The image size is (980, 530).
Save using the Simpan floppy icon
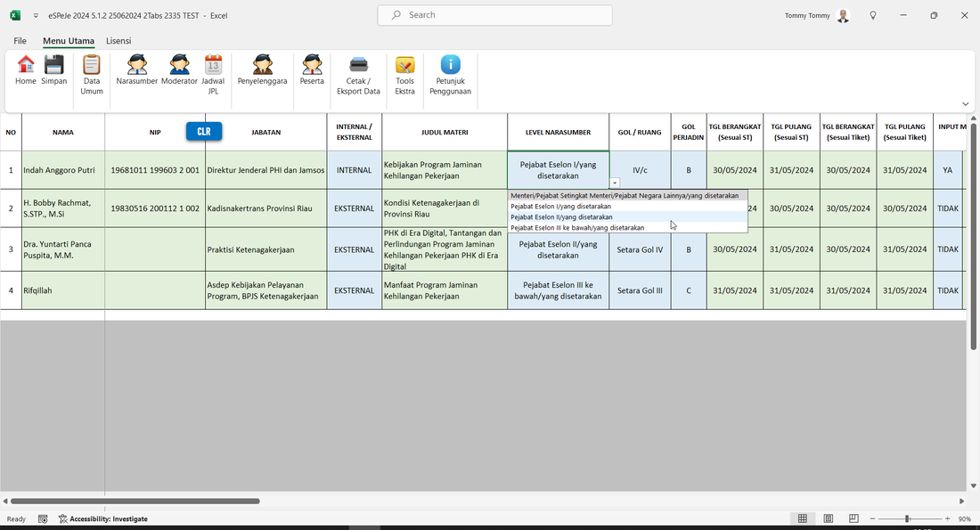tap(54, 65)
